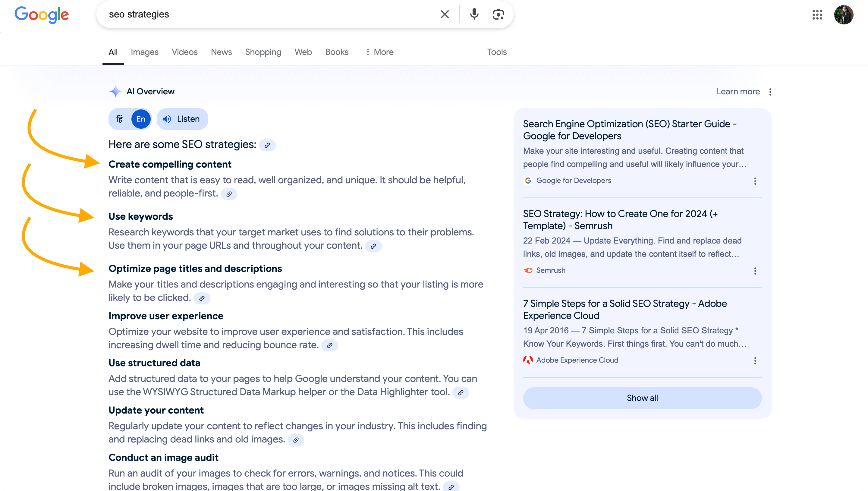868x491 pixels.
Task: Switch AI Overview language to Hindi
Action: [120, 119]
